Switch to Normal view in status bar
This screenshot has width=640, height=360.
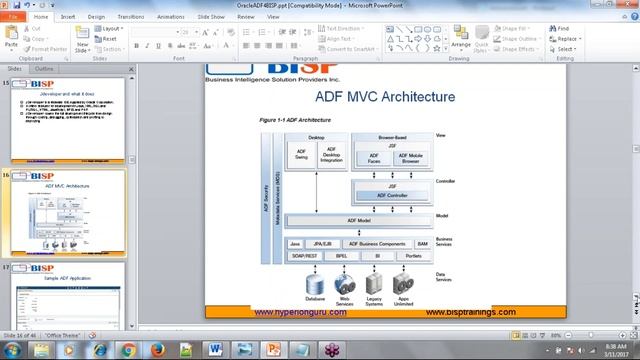[516, 336]
